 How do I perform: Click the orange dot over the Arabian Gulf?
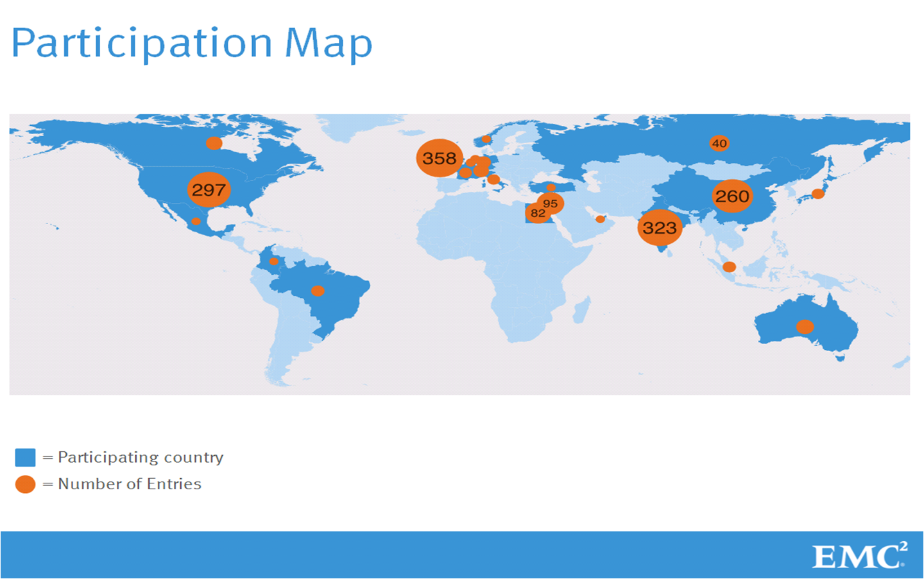(x=600, y=220)
